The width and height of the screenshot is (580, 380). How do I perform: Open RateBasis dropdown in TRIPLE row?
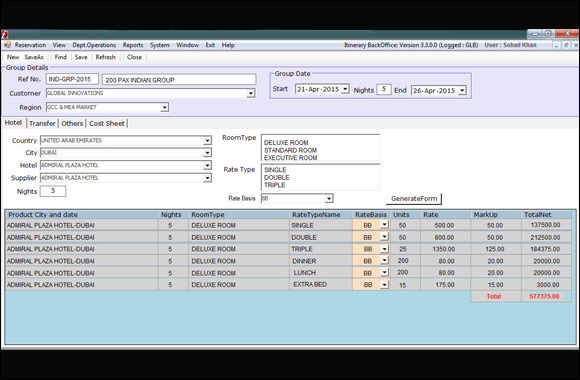coord(384,249)
